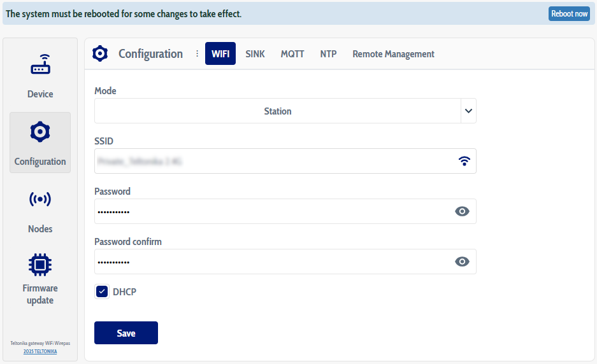The image size is (597, 364).
Task: Switch to the MQTT tab
Action: pyautogui.click(x=292, y=54)
